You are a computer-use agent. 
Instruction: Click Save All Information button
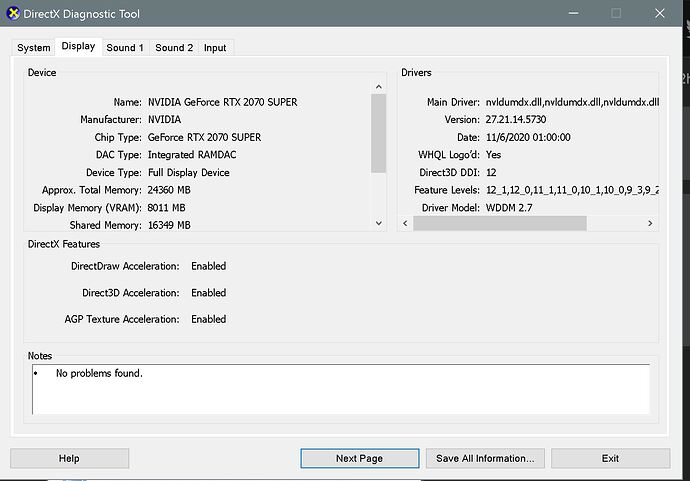485,458
